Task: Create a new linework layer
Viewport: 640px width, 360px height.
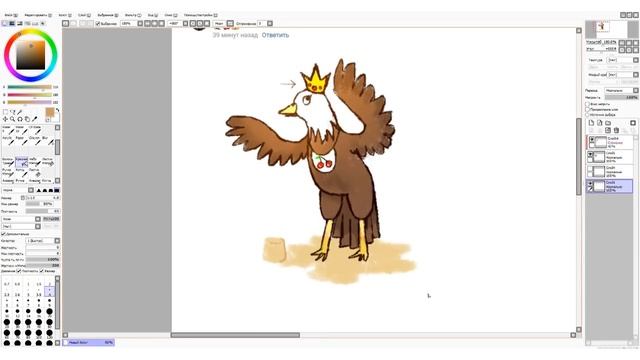Action: 599,123
